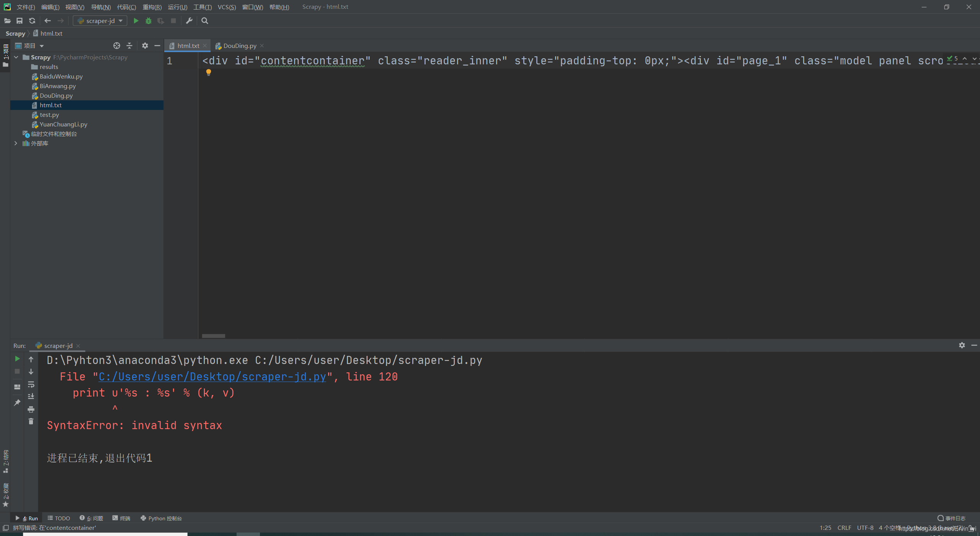Click the locate/select opened file target icon
980x536 pixels.
tap(117, 46)
